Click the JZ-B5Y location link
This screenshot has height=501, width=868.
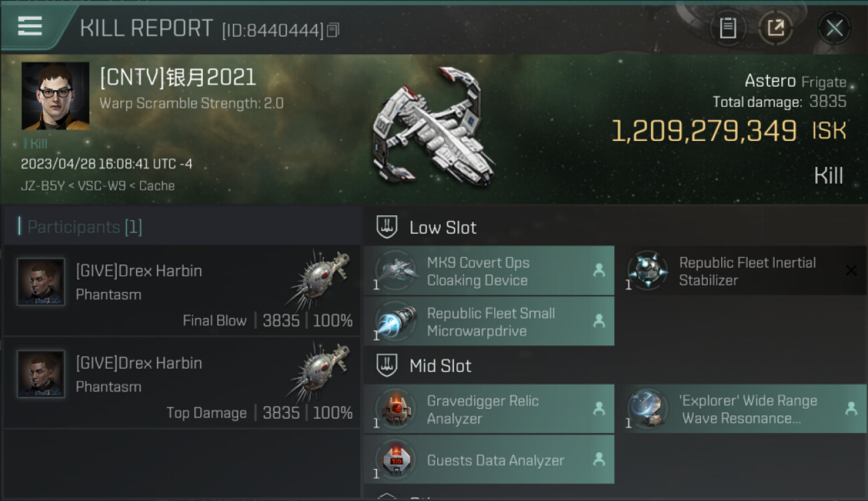tap(43, 186)
